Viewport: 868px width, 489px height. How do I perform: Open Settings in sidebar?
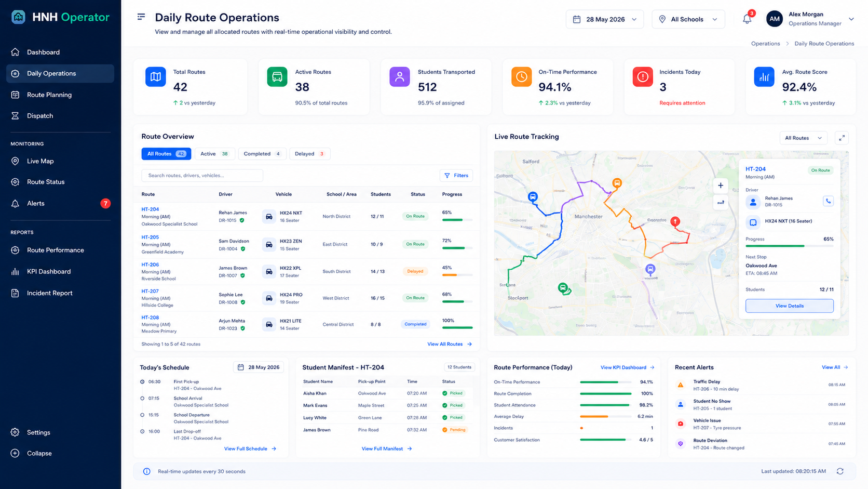(38, 432)
